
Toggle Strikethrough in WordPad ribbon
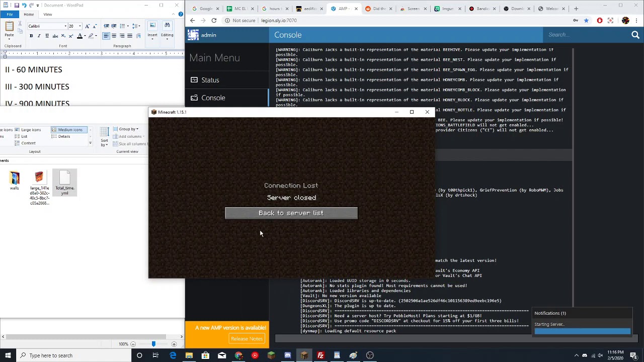55,36
